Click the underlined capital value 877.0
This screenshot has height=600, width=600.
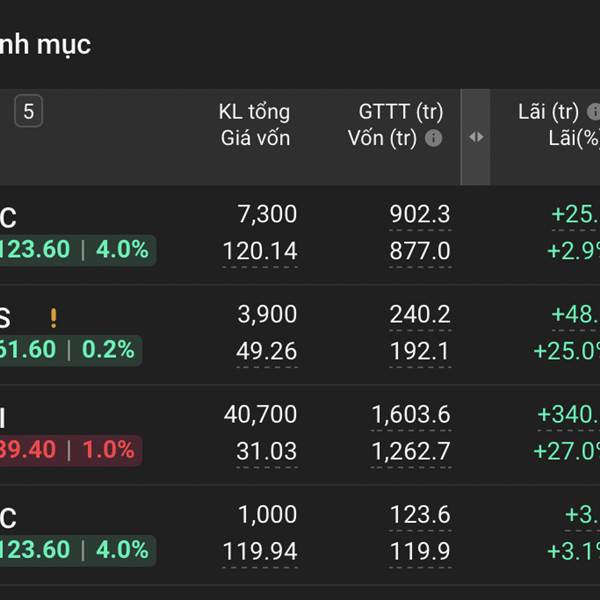pyautogui.click(x=420, y=251)
